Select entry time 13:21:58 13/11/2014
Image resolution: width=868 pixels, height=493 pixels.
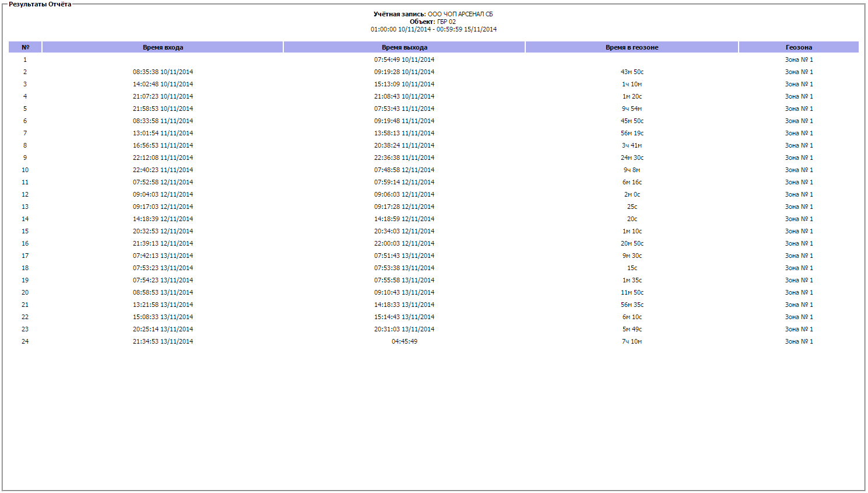pos(163,305)
